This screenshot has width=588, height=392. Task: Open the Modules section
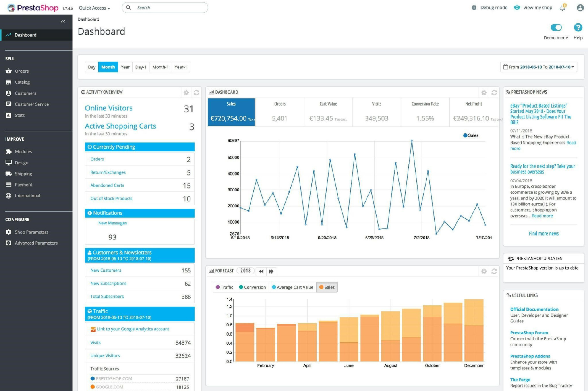point(24,151)
